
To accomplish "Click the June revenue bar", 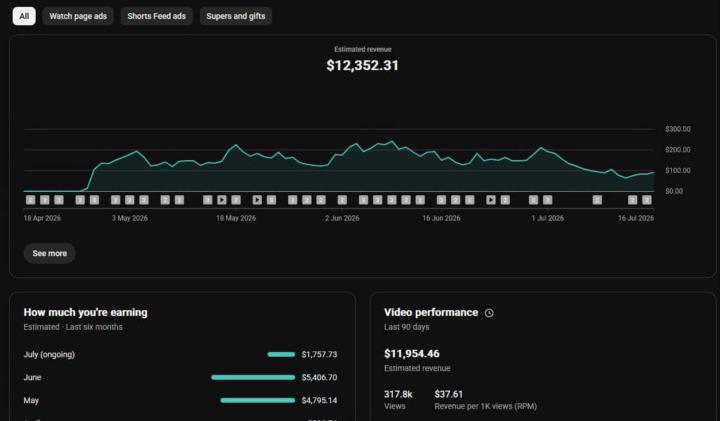I will [253, 377].
